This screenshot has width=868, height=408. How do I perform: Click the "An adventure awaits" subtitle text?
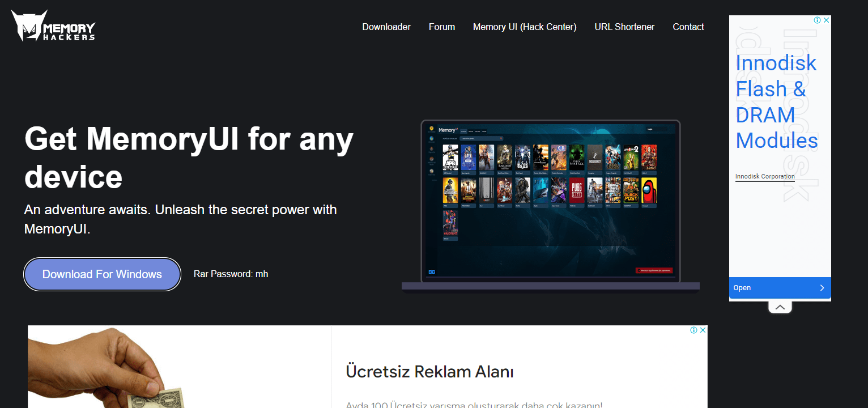(x=180, y=219)
